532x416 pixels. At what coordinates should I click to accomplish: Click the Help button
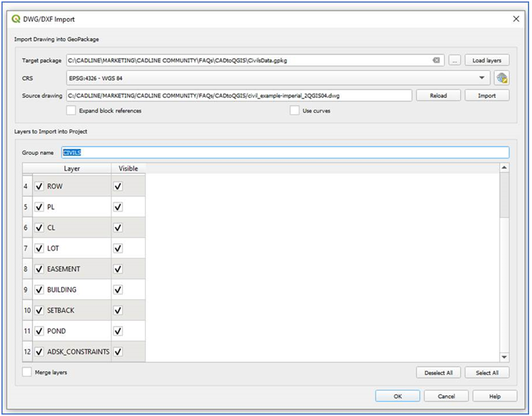point(495,396)
